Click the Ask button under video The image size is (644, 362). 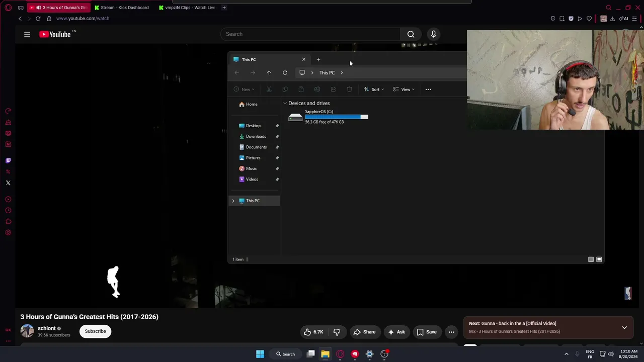click(x=396, y=332)
